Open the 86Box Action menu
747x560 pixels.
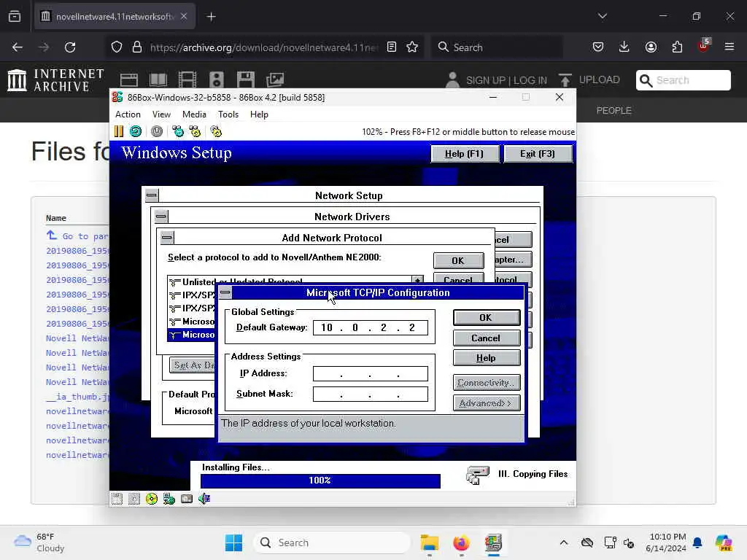(128, 114)
